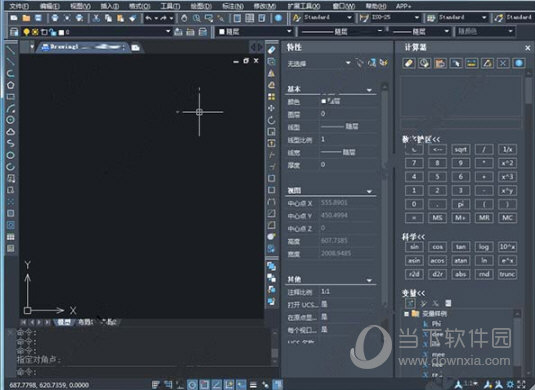Click the 颜色 color swatch in Properties
The width and height of the screenshot is (535, 390).
[x=324, y=101]
